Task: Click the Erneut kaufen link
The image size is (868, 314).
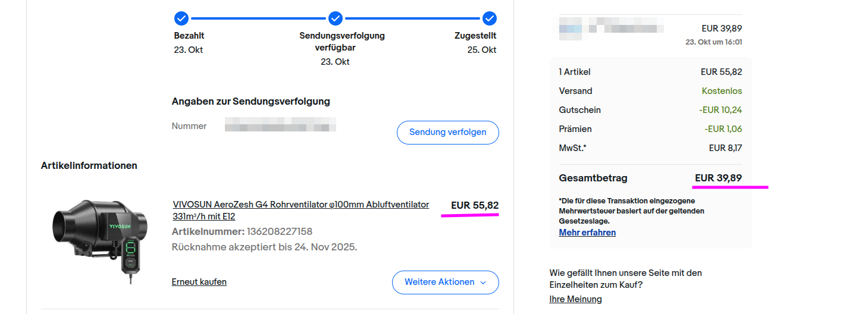Action: click(x=199, y=282)
